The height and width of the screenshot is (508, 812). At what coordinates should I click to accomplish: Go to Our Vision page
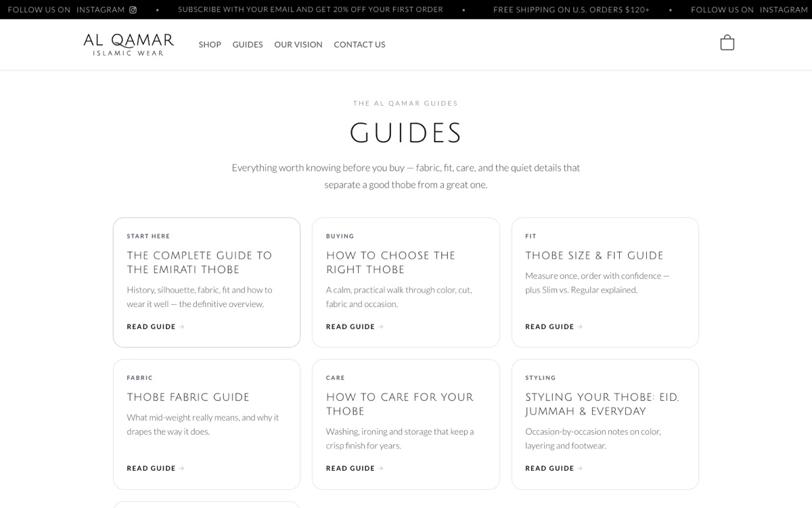(298, 45)
